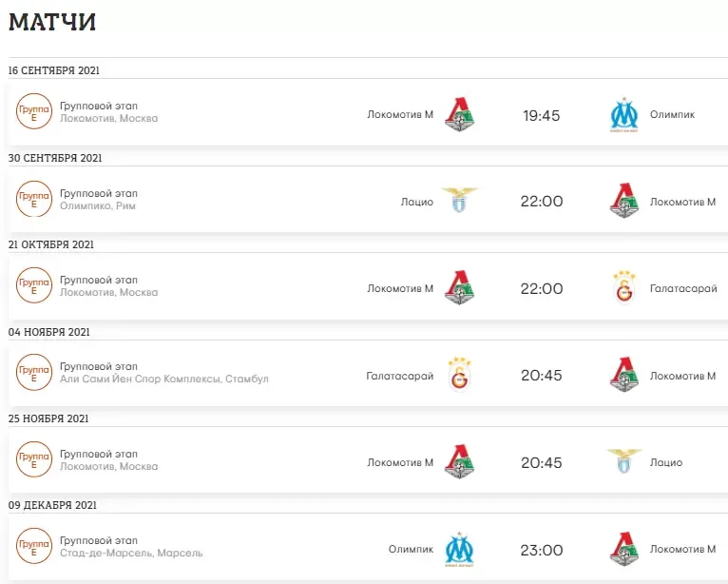This screenshot has width=728, height=584.
Task: Click Олимпик team name in 16 September match
Action: pyautogui.click(x=672, y=115)
